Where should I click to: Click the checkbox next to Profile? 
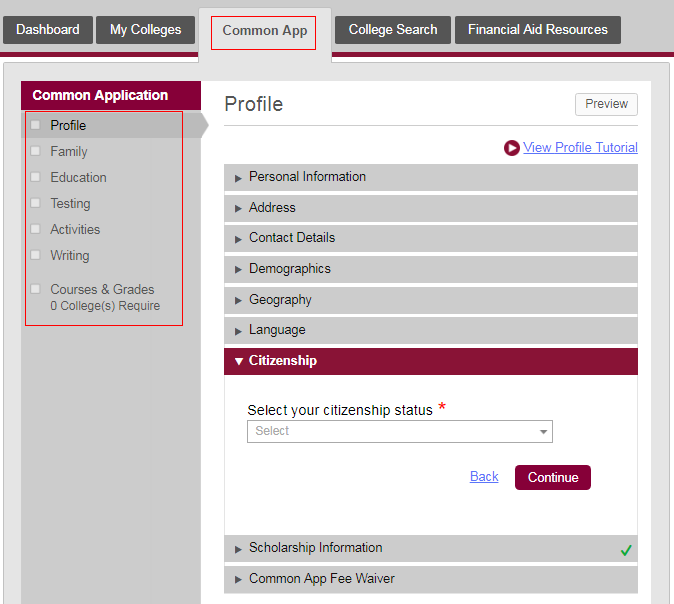pyautogui.click(x=35, y=125)
